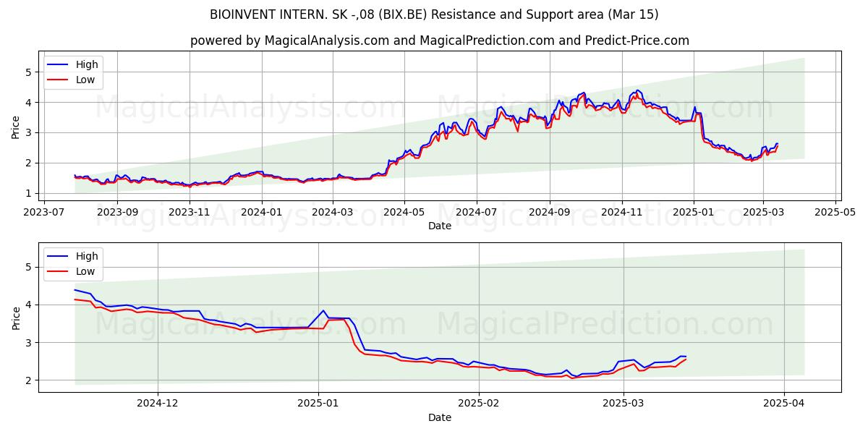Image resolution: width=868 pixels, height=434 pixels.
Task: Click the '2024-07' date tick label
Action: pyautogui.click(x=477, y=213)
